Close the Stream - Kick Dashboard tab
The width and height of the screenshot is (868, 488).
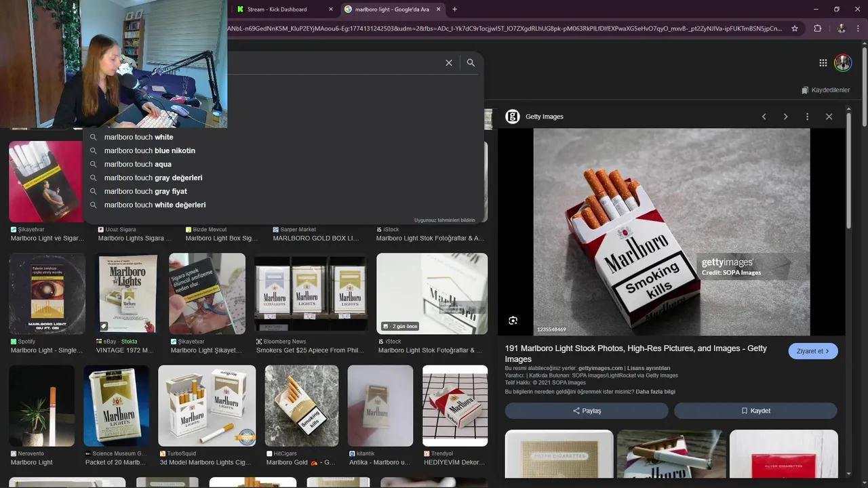[x=331, y=9]
